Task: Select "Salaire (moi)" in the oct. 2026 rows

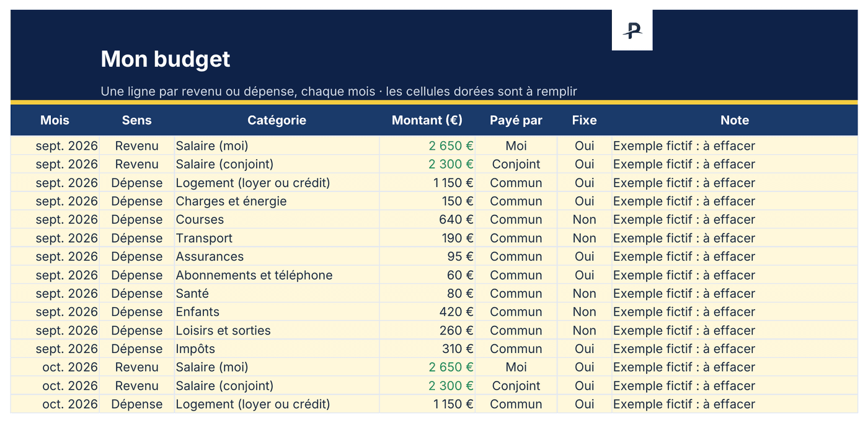Action: tap(277, 367)
